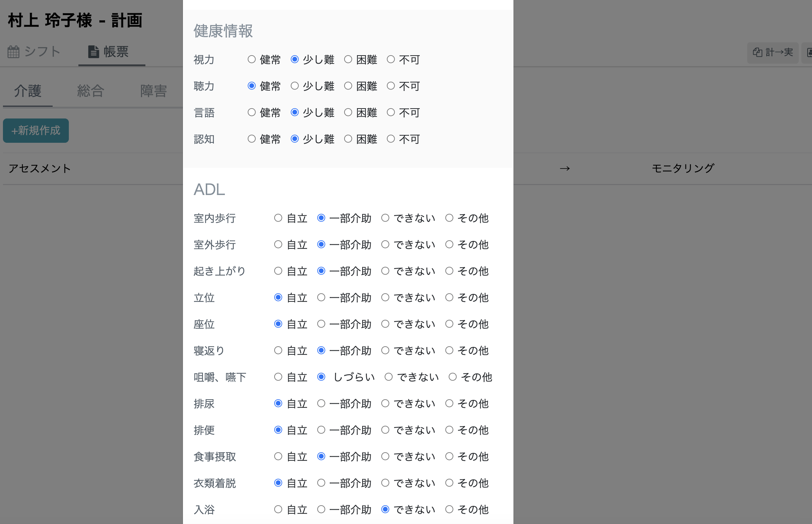Image resolution: width=812 pixels, height=524 pixels.
Task: Select 自立 for 寝返り
Action: [x=278, y=350]
